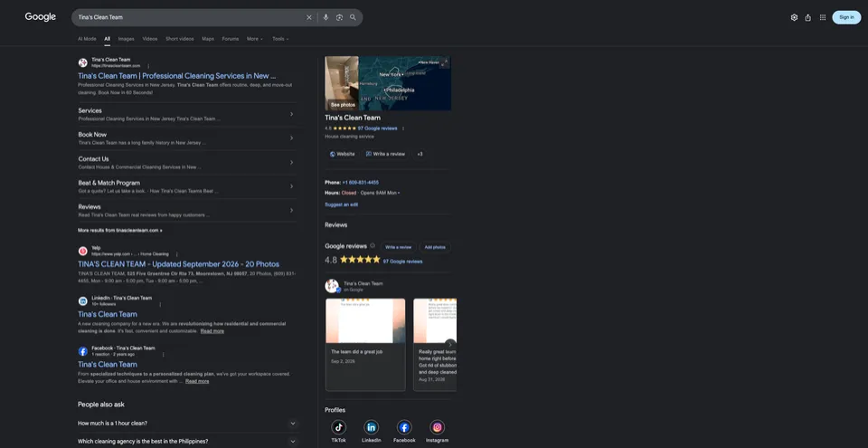Switch to AI Mode tab
This screenshot has height=448, width=868.
[x=87, y=39]
